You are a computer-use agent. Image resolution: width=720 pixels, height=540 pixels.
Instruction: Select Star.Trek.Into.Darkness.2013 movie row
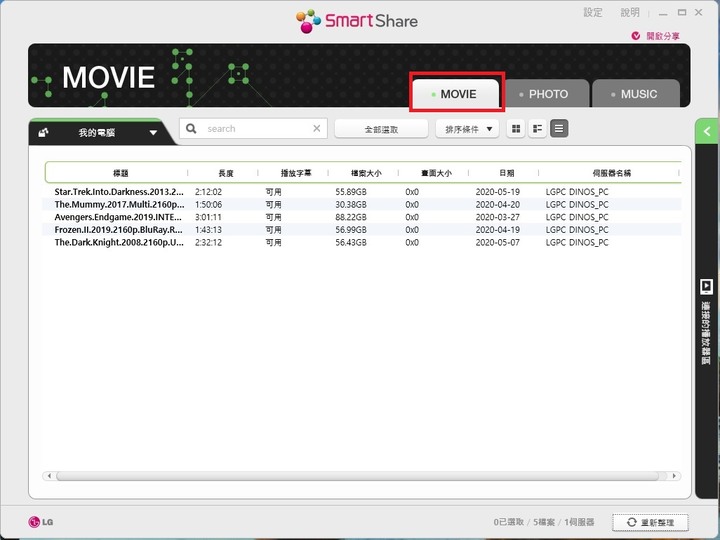click(x=362, y=192)
